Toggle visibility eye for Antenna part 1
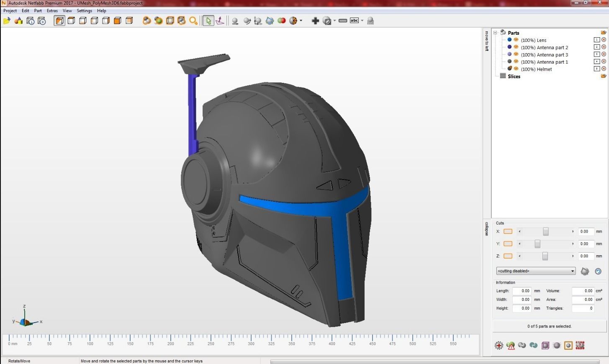 click(x=516, y=61)
